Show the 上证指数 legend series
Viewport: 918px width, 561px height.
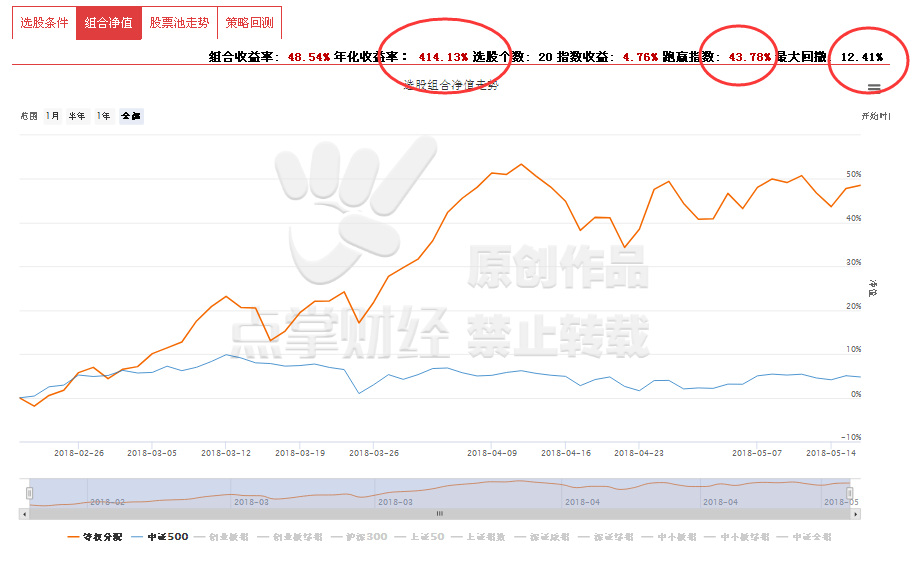click(478, 536)
